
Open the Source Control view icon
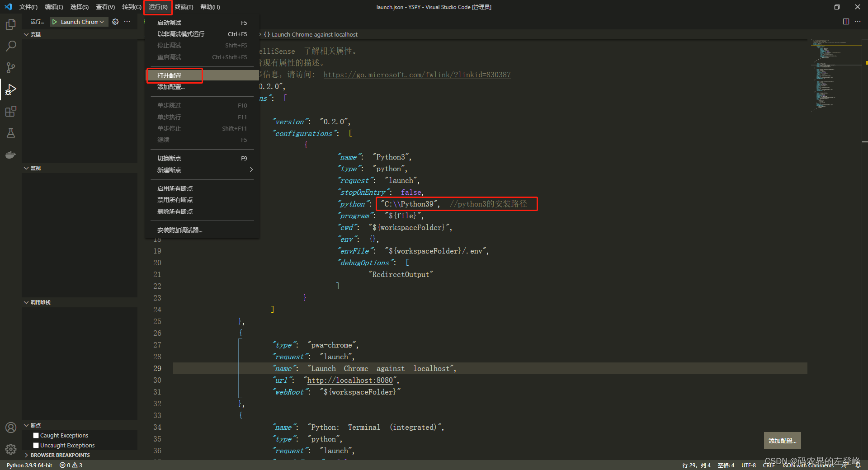[x=11, y=68]
